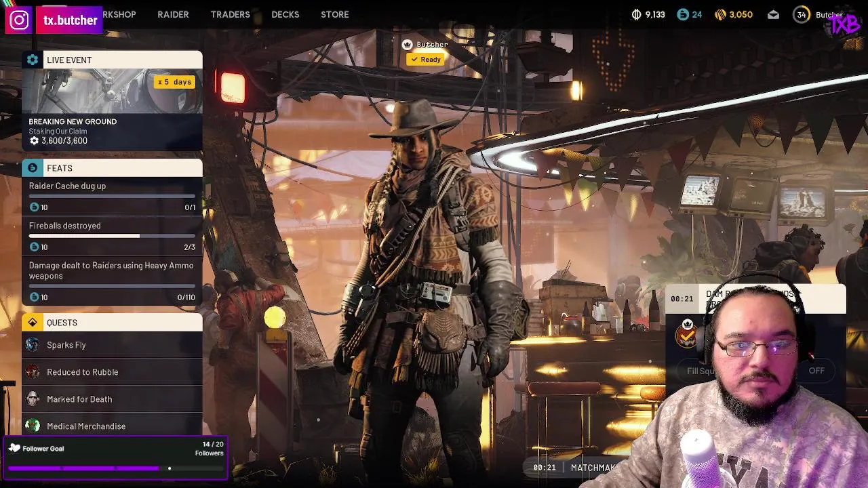
Task: Click the Follower Goal progress bar
Action: [x=115, y=468]
